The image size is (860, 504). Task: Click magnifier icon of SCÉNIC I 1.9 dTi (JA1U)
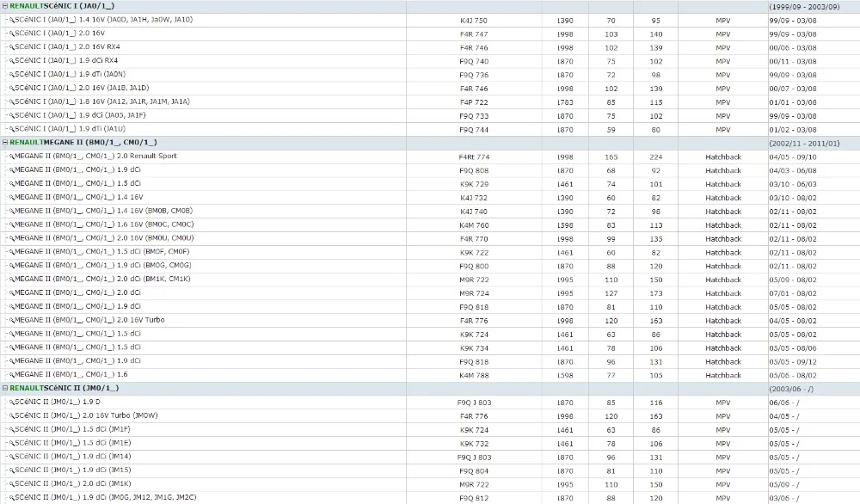click(x=11, y=130)
